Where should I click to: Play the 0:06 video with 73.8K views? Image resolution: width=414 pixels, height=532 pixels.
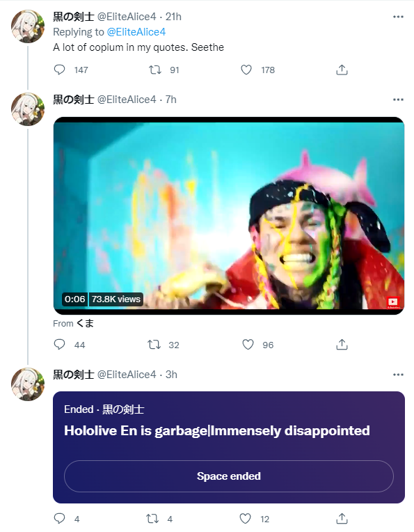click(x=229, y=216)
